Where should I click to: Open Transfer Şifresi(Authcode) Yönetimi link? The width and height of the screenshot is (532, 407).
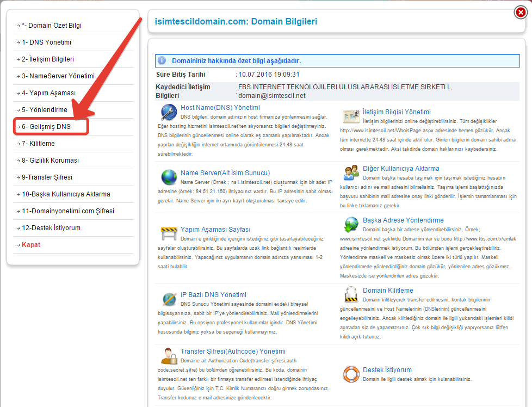[233, 351]
